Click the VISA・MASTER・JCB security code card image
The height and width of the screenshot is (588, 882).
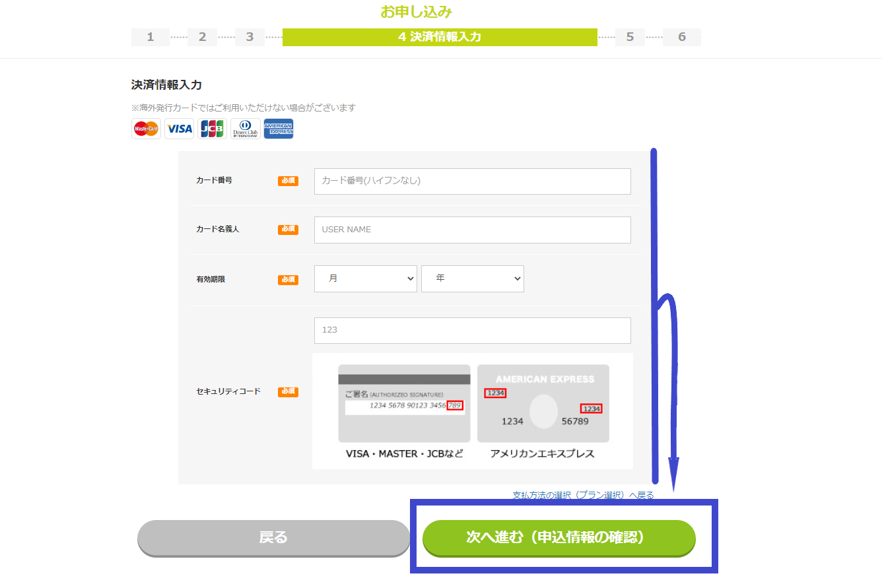[x=404, y=403]
